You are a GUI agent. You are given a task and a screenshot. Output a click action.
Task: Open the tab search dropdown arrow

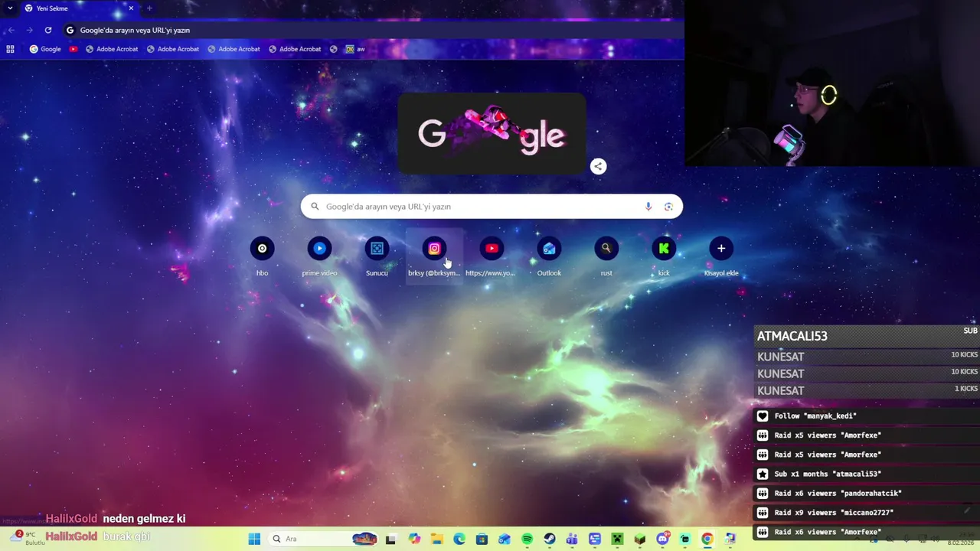click(x=10, y=8)
